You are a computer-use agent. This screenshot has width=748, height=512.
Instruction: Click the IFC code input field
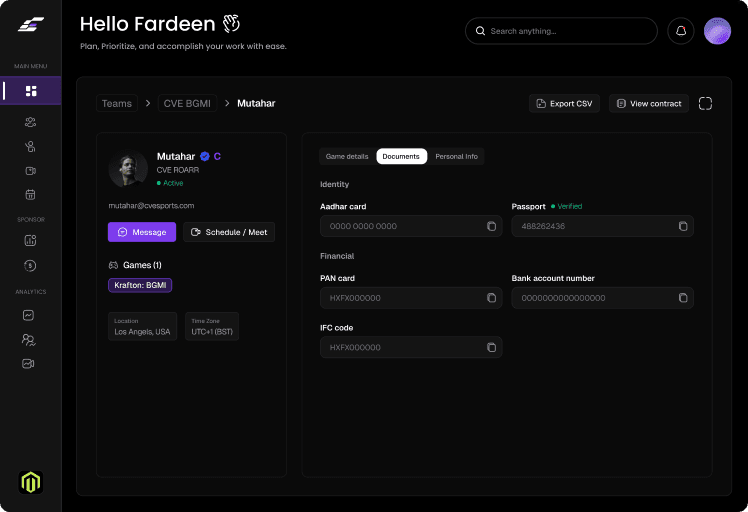pos(411,347)
